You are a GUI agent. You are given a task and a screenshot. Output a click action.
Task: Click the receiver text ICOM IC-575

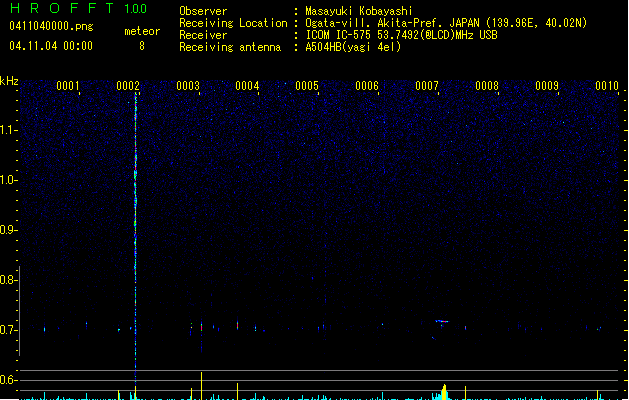[x=339, y=35]
